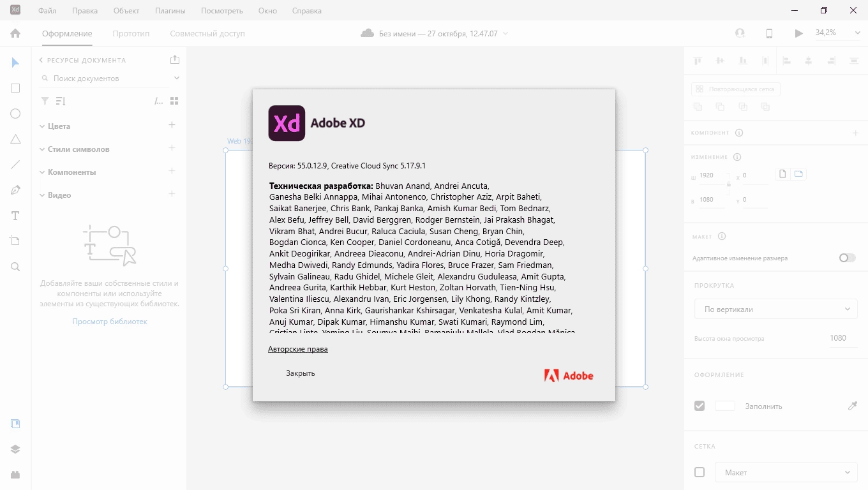This screenshot has width=868, height=490.
Task: Click the align left icon
Action: pyautogui.click(x=786, y=61)
